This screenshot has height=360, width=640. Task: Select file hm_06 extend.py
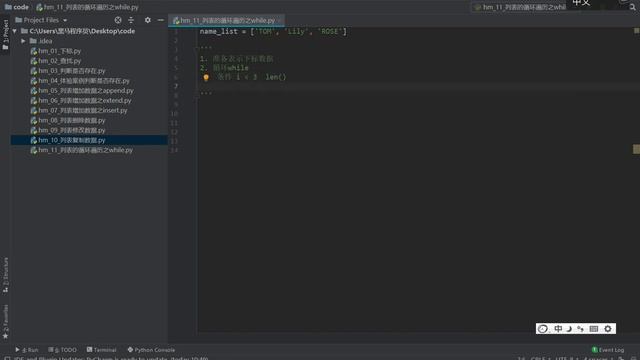(x=81, y=100)
